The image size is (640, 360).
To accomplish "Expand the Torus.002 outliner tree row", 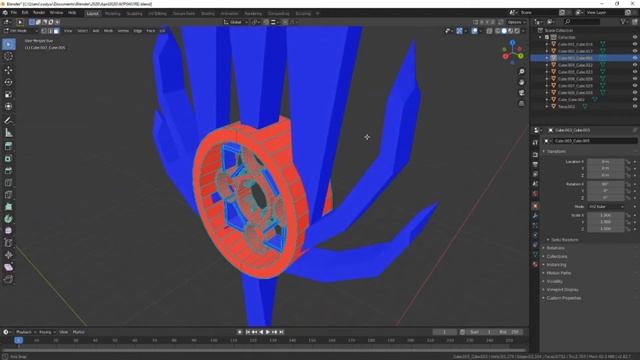I will point(547,107).
